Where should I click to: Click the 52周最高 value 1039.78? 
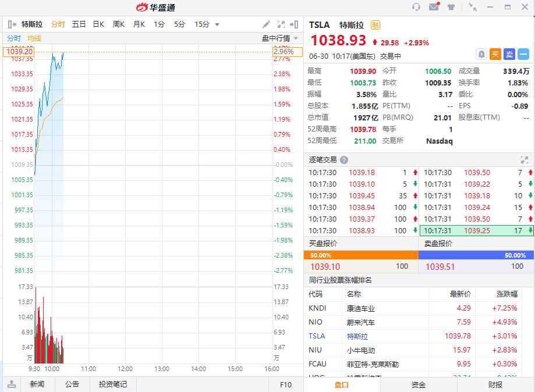(x=363, y=129)
